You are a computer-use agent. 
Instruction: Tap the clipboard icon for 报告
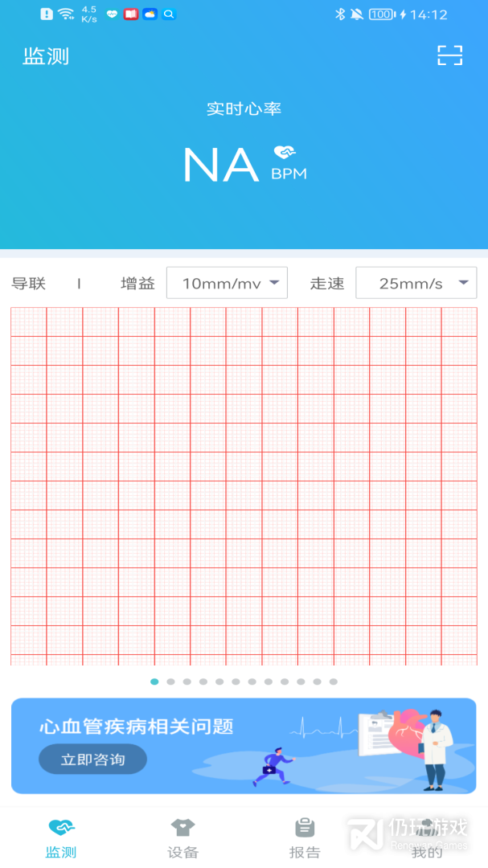(x=305, y=827)
